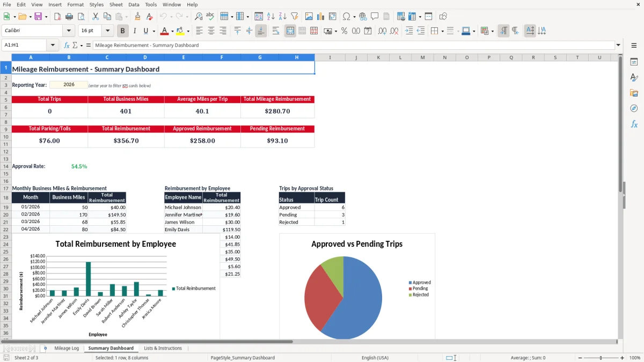Open the conditional formatting dropdown arrow
Screen dimensions: 644x362
tap(492, 31)
